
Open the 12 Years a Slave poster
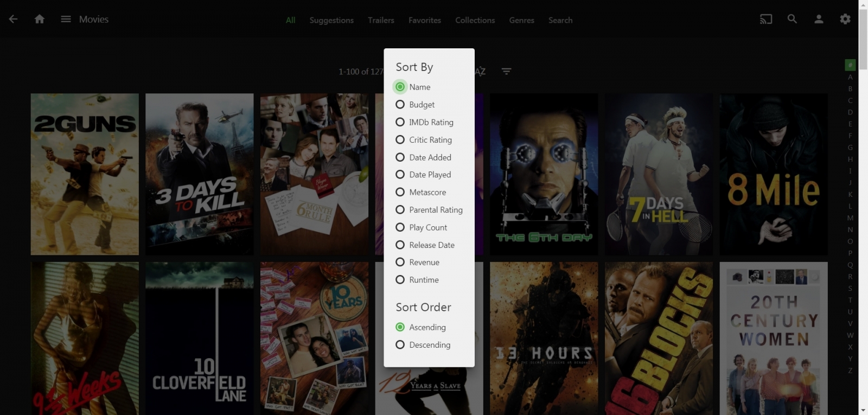tap(429, 391)
